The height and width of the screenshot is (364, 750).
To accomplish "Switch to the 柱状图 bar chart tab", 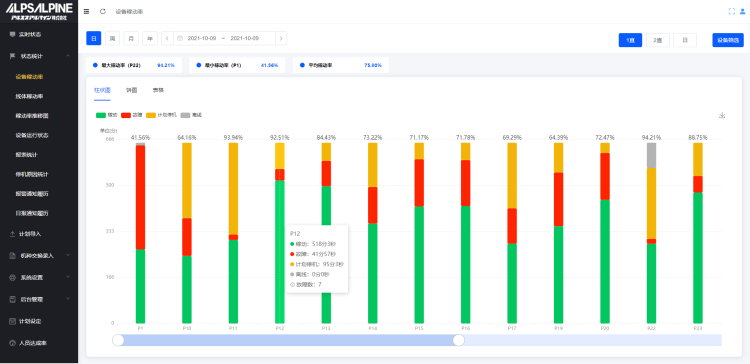I will [x=102, y=90].
